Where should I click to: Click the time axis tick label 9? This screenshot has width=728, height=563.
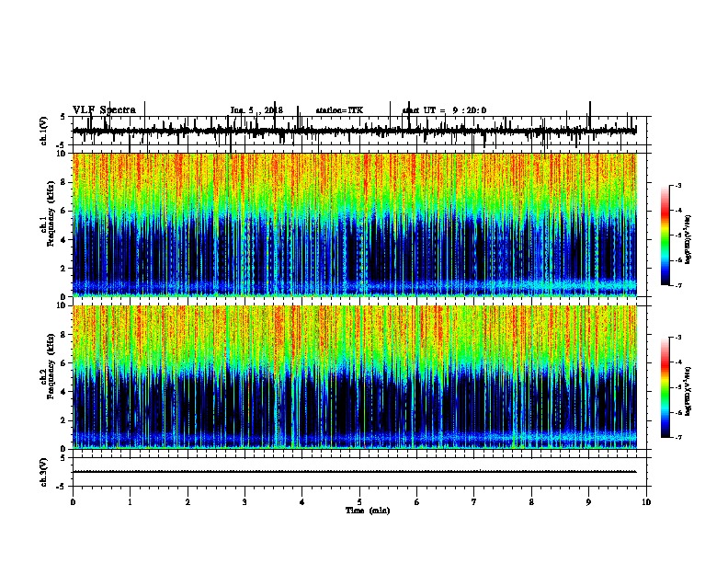(x=588, y=502)
